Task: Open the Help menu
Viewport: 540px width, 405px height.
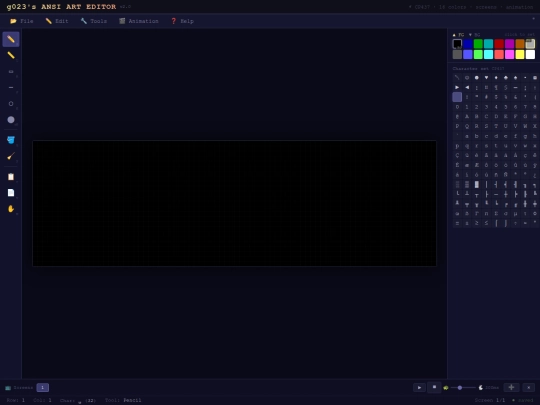Action: tap(182, 21)
